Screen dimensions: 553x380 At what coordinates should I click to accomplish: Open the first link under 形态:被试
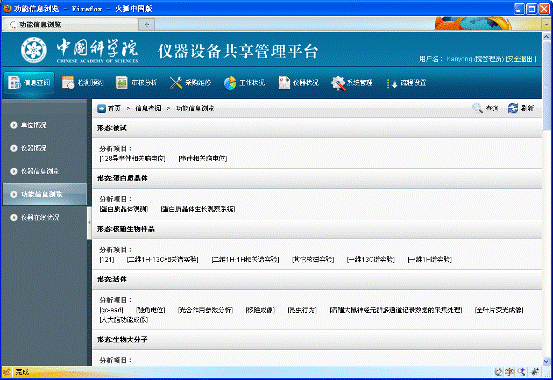(132, 158)
